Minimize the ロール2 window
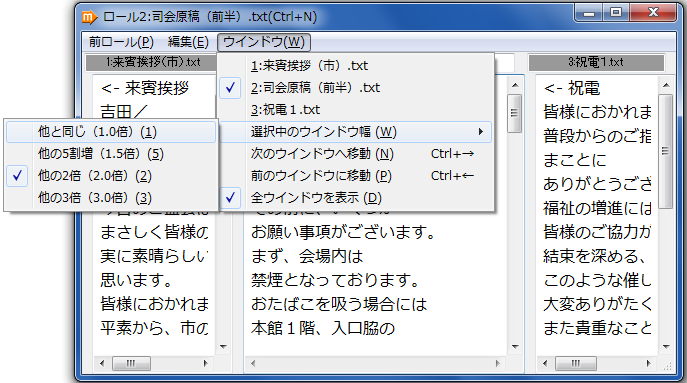The width and height of the screenshot is (687, 383). [589, 13]
